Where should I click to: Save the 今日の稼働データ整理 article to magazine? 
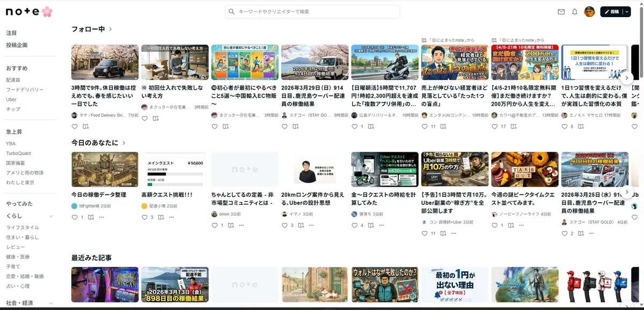[x=91, y=217]
